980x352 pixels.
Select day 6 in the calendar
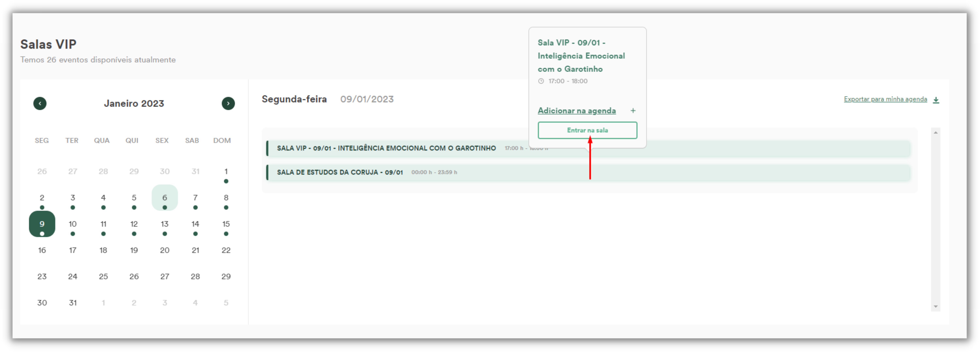(165, 198)
